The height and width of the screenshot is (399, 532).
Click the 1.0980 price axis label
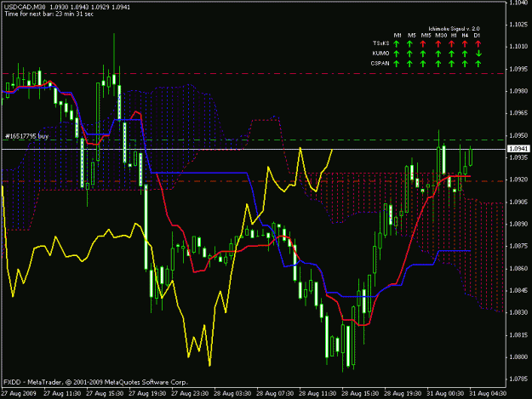point(518,91)
